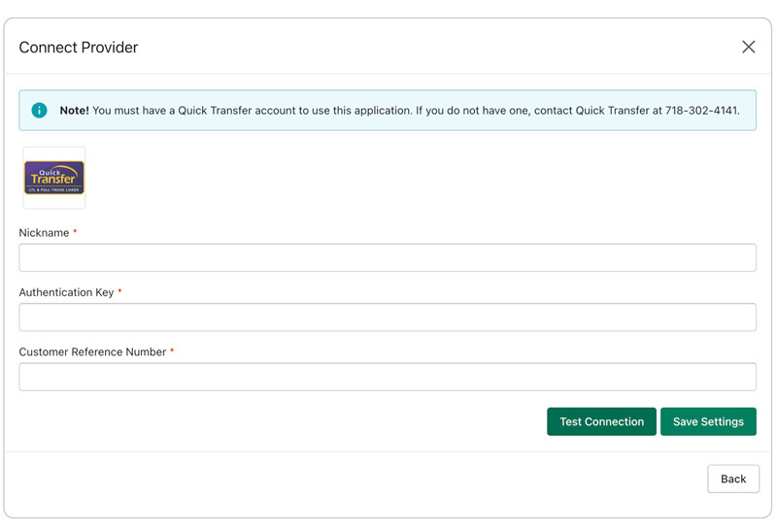Click the Authentication Key label text
Viewport: 777px width, 532px height.
66,292
